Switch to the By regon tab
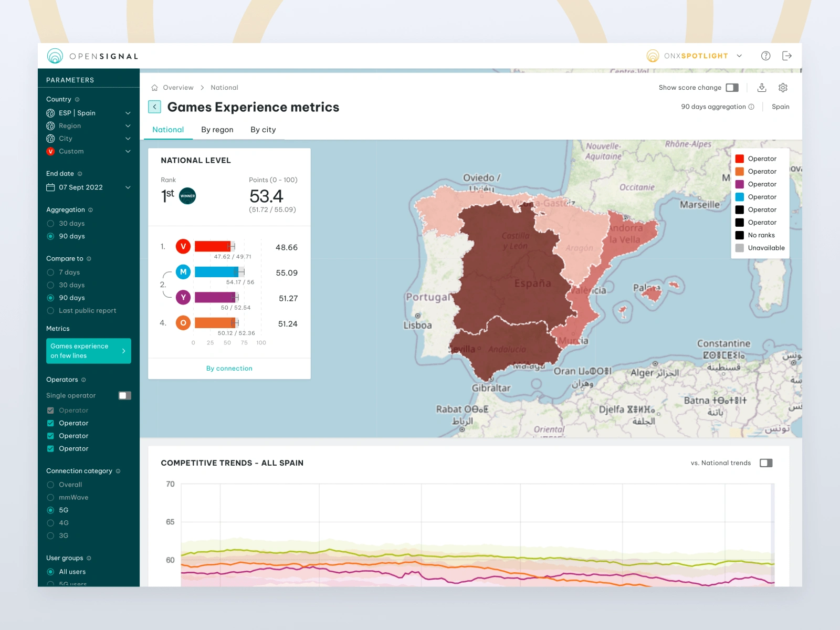The image size is (840, 630). coord(217,130)
